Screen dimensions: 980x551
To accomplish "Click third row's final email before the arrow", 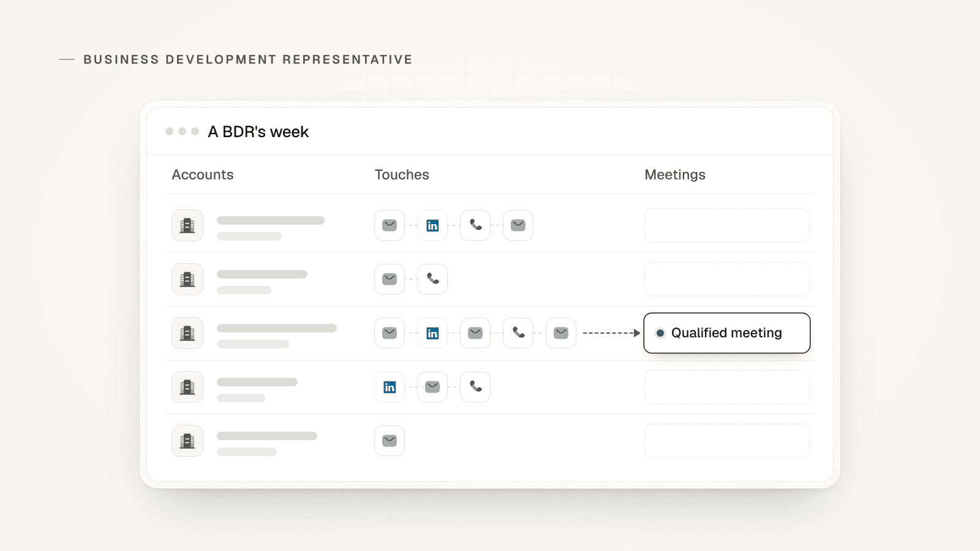I will pos(561,333).
